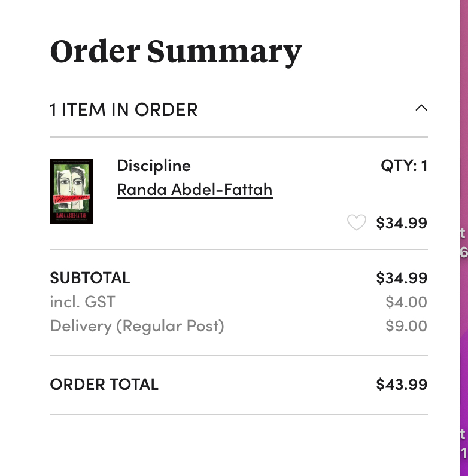Click the SUBTOTAL label

[x=90, y=278]
